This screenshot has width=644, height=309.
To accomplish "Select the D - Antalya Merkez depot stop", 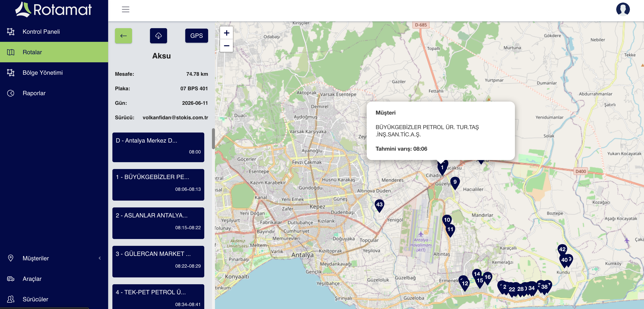I will (x=158, y=147).
